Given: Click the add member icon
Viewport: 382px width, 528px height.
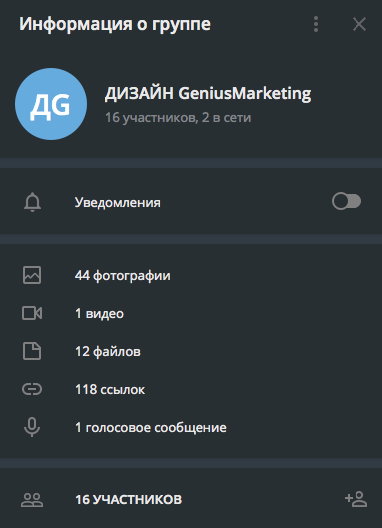Looking at the screenshot, I should click(x=356, y=499).
